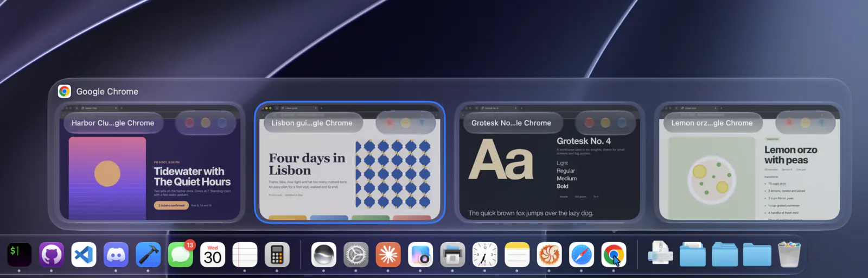This screenshot has width=868, height=278.
Task: Click the Google Chrome dock icon
Action: 614,255
